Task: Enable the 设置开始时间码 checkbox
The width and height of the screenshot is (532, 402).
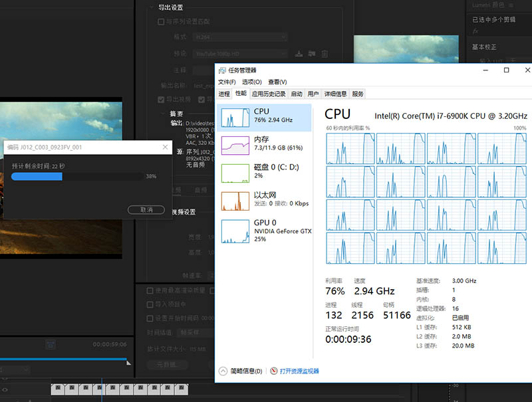Action: [150, 319]
